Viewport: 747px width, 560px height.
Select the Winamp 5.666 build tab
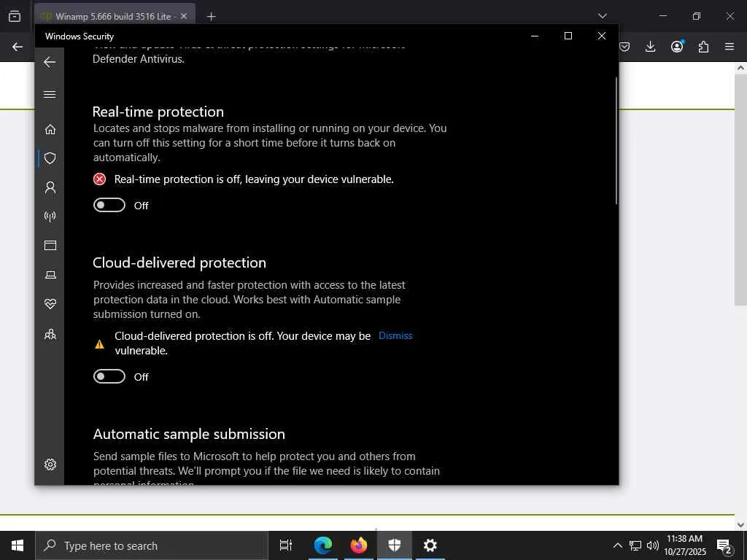tap(115, 16)
